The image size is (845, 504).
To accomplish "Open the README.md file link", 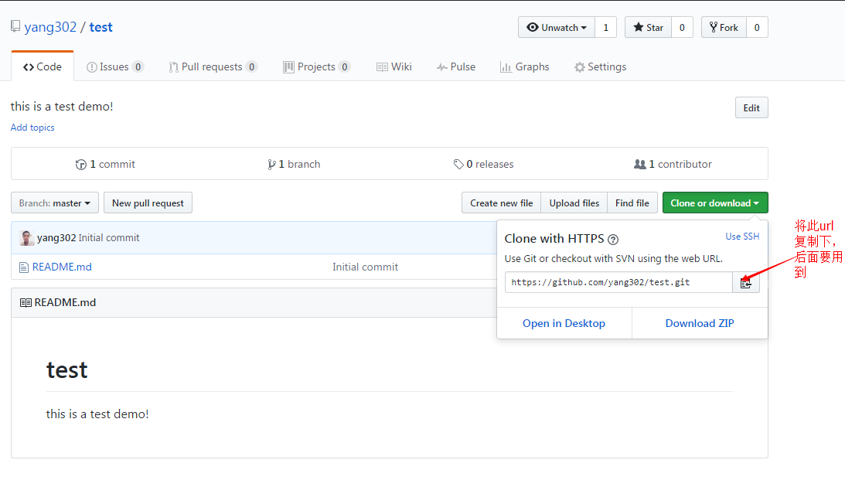I will tap(62, 267).
